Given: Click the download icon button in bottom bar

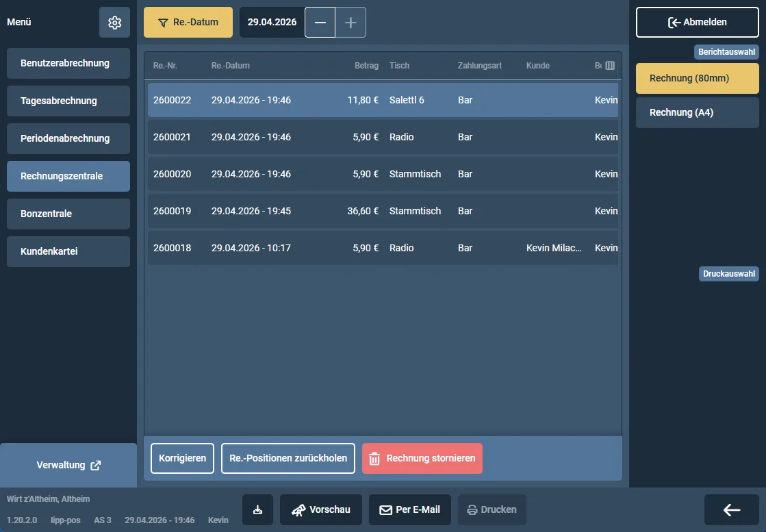Looking at the screenshot, I should pyautogui.click(x=257, y=509).
